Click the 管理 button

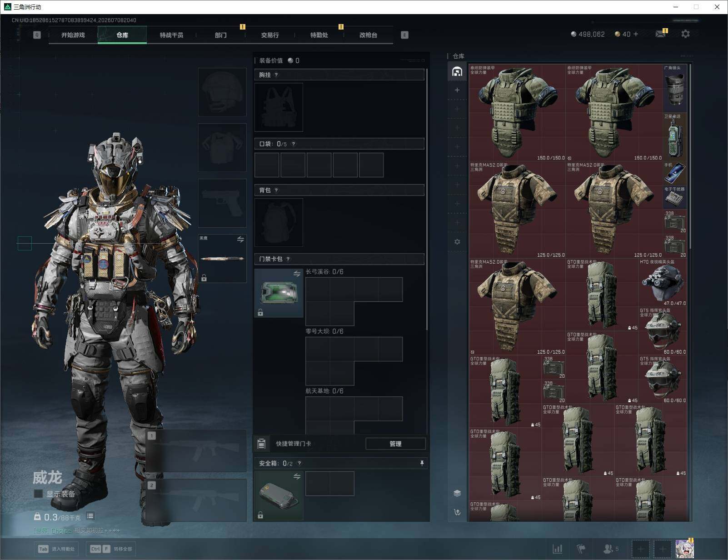[x=395, y=444]
